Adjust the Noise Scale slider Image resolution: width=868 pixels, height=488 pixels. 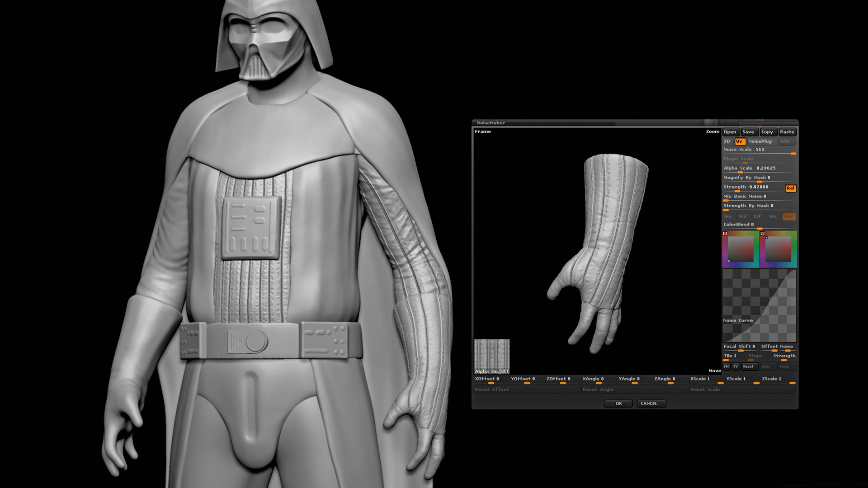pos(759,150)
